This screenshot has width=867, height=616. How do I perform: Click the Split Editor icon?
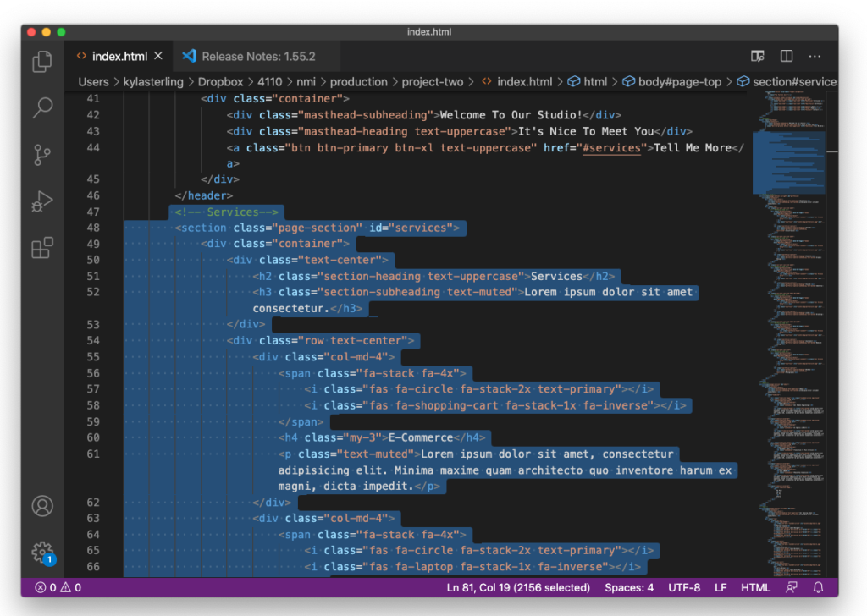(x=786, y=55)
